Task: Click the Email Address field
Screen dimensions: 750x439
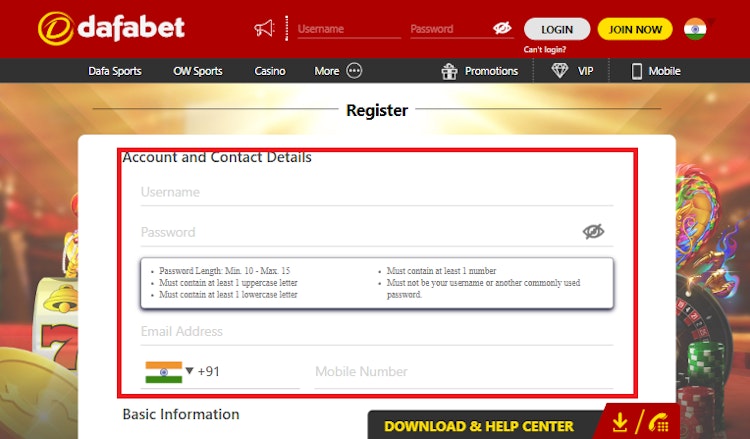Action: coord(376,332)
